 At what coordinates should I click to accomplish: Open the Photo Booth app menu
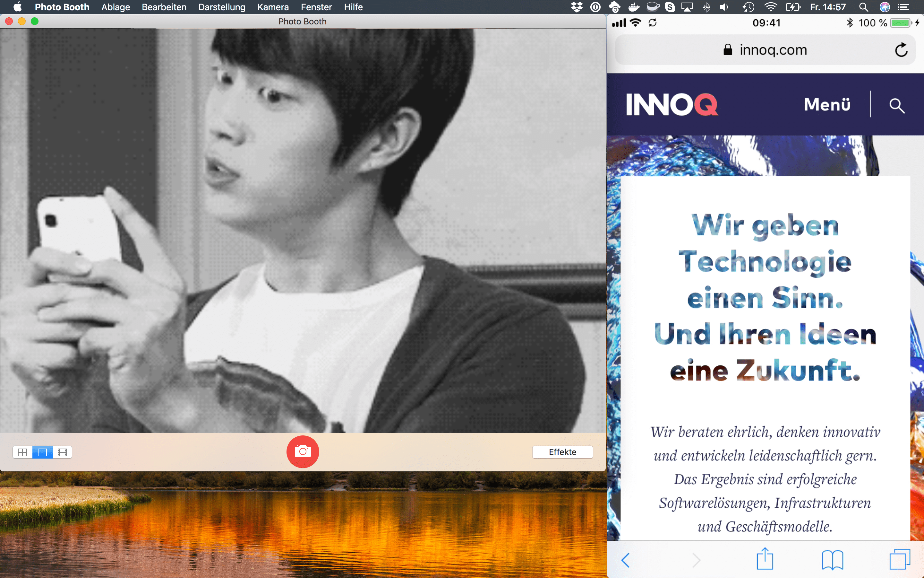(x=62, y=7)
